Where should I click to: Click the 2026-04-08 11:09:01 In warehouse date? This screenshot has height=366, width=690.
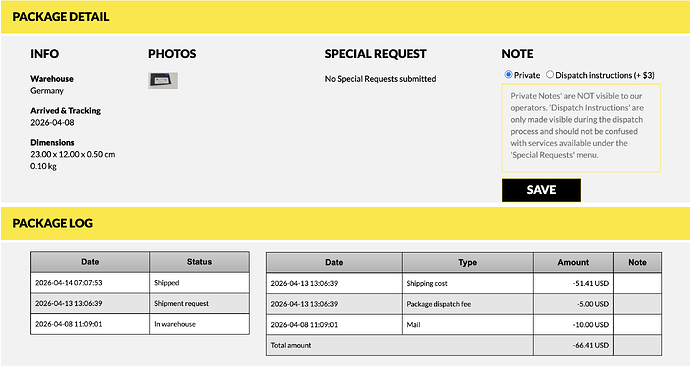(69, 324)
